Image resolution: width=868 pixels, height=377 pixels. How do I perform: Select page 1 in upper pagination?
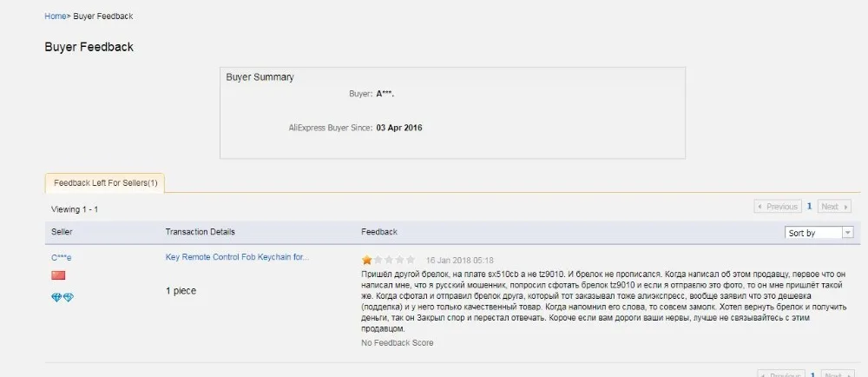coord(809,207)
